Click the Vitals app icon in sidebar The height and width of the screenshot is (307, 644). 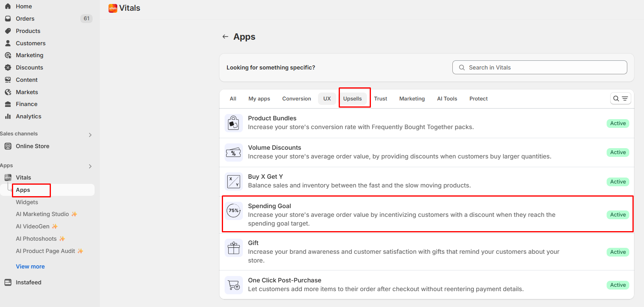pos(8,178)
